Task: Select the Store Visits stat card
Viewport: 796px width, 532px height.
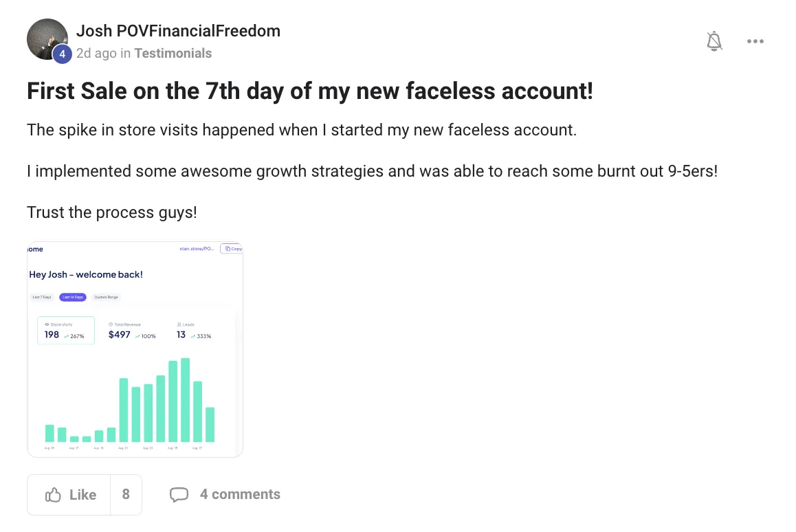Action: (x=65, y=331)
